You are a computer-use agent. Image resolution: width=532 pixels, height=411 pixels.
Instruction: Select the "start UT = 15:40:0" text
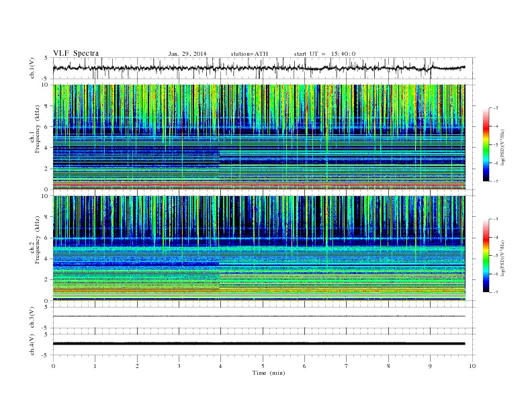(324, 54)
